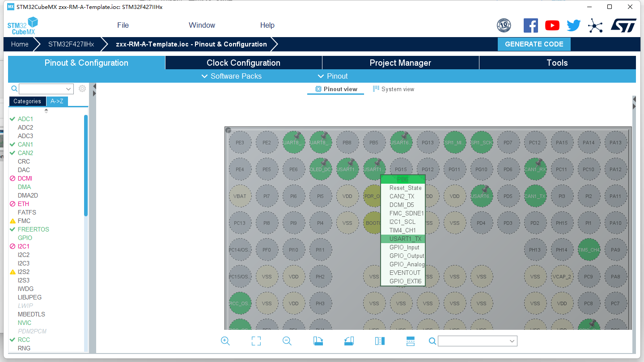Viewport: 644px width, 362px height.
Task: Click the pin search magnifier icon in bottom toolbar
Action: click(432, 341)
